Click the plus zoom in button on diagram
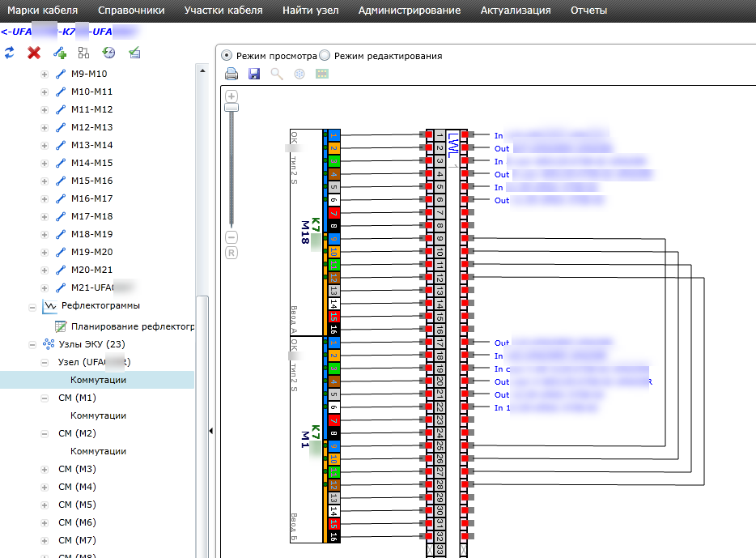This screenshot has height=558, width=756. [231, 96]
